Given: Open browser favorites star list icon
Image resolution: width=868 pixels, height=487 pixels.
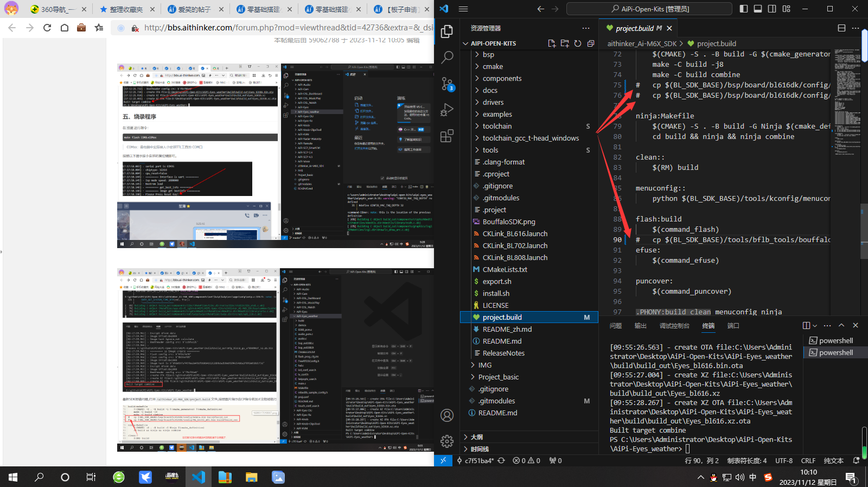Looking at the screenshot, I should pos(99,28).
